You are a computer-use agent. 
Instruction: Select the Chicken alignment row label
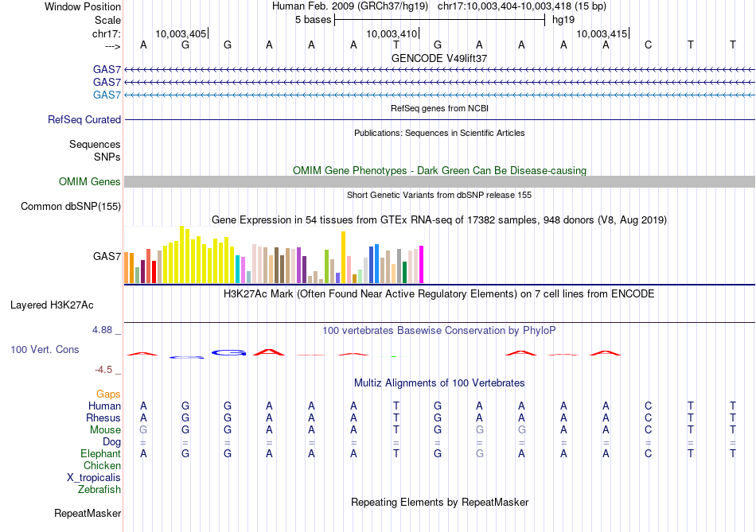point(102,465)
